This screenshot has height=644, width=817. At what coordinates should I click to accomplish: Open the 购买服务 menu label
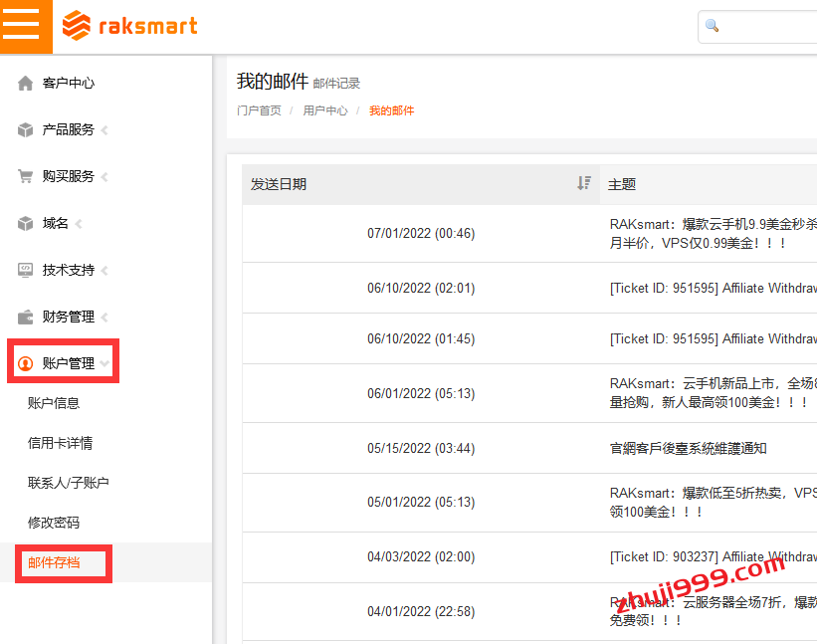click(x=69, y=176)
